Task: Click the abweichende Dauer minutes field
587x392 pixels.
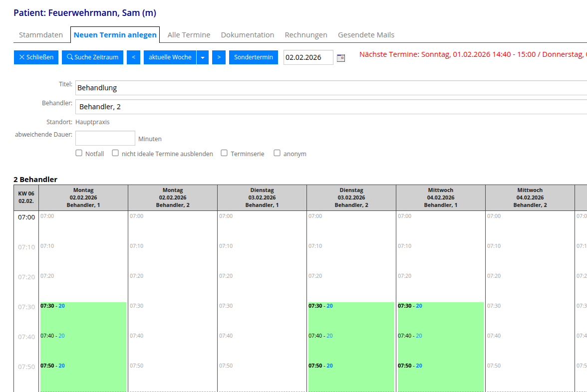Action: click(105, 138)
